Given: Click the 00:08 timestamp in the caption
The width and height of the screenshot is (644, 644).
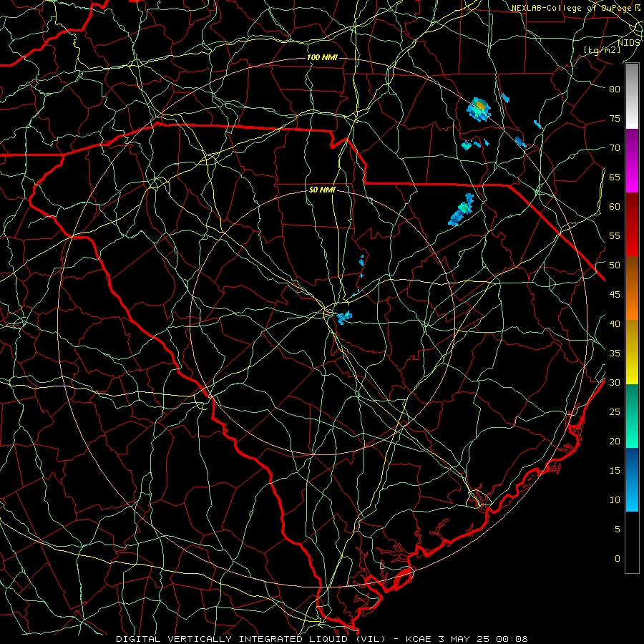Looking at the screenshot, I should click(x=512, y=639).
